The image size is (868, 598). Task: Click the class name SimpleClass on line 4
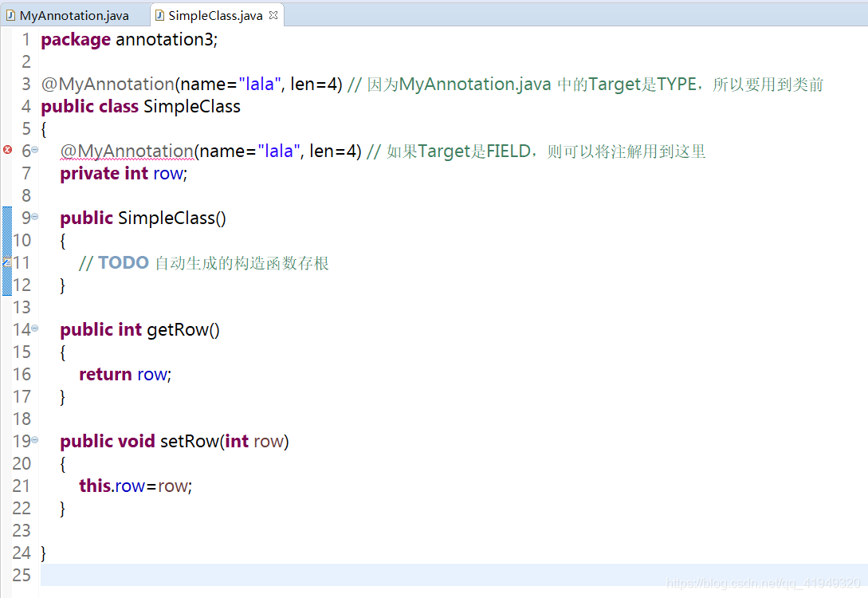192,106
